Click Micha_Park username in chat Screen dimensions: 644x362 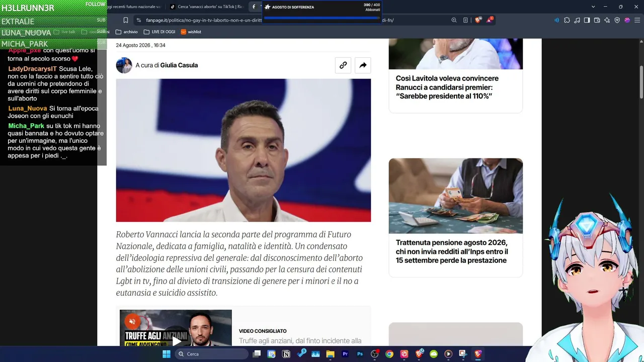(x=26, y=126)
